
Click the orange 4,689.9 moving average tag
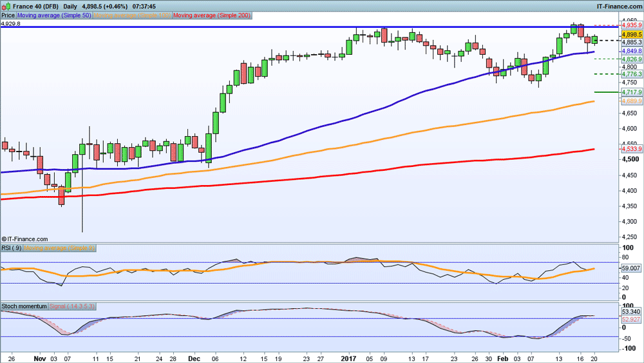click(632, 101)
